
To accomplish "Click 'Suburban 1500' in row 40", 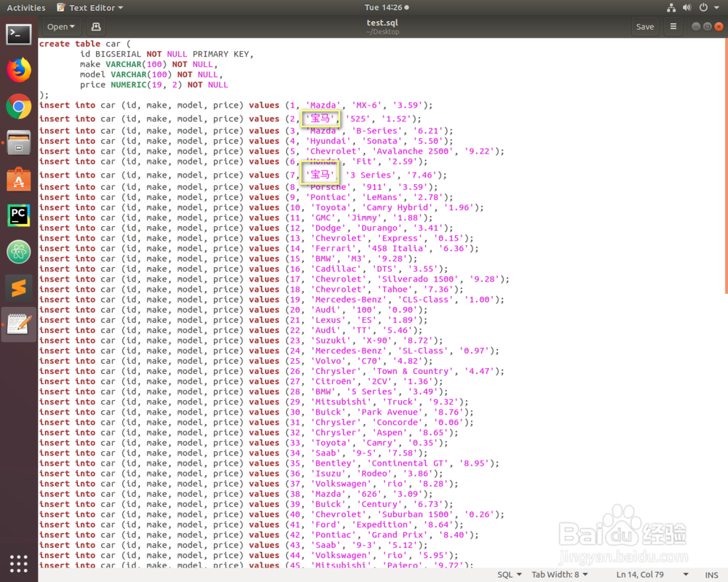I will (x=416, y=514).
